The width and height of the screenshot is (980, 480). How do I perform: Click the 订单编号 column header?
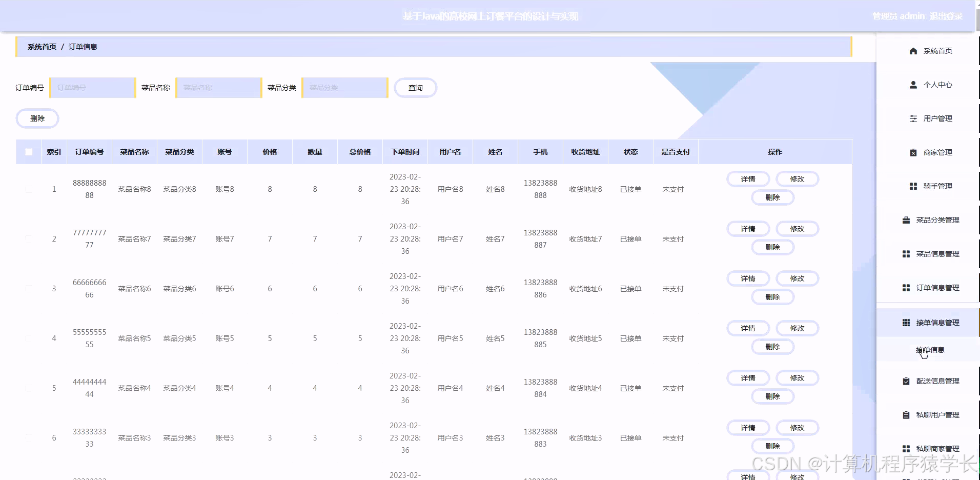point(89,152)
